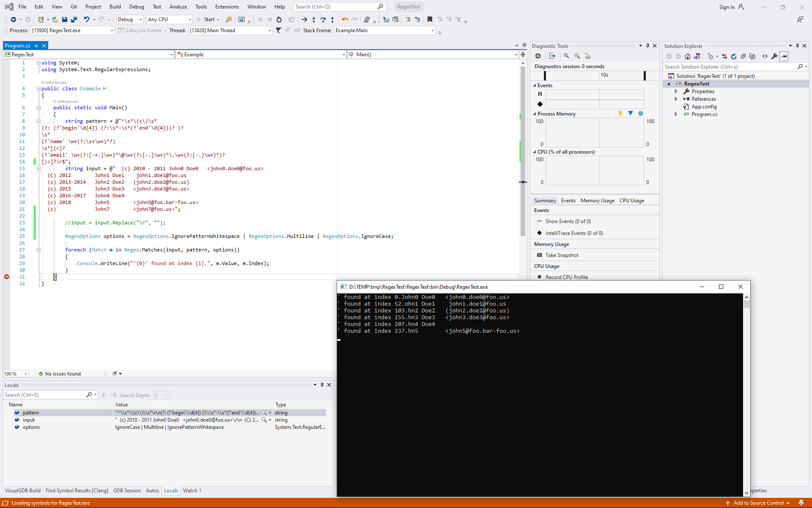
Task: Click the main Search (Ctrl+Q) box
Action: point(340,7)
